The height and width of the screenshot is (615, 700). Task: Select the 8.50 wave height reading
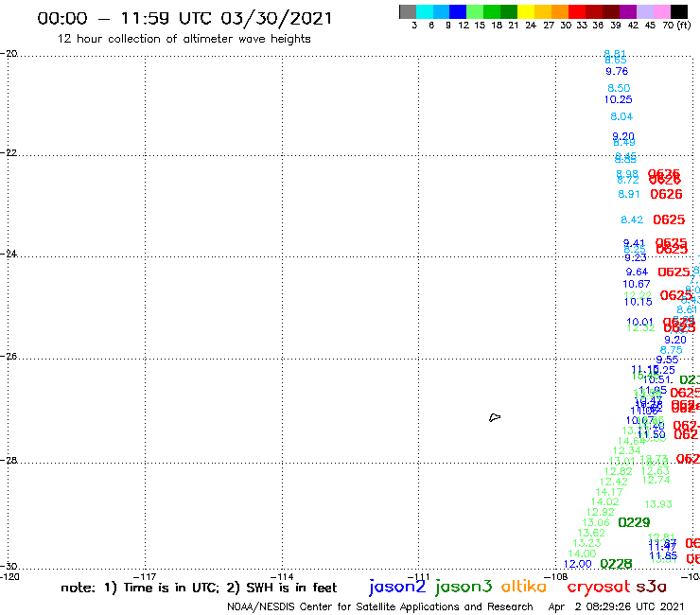619,88
